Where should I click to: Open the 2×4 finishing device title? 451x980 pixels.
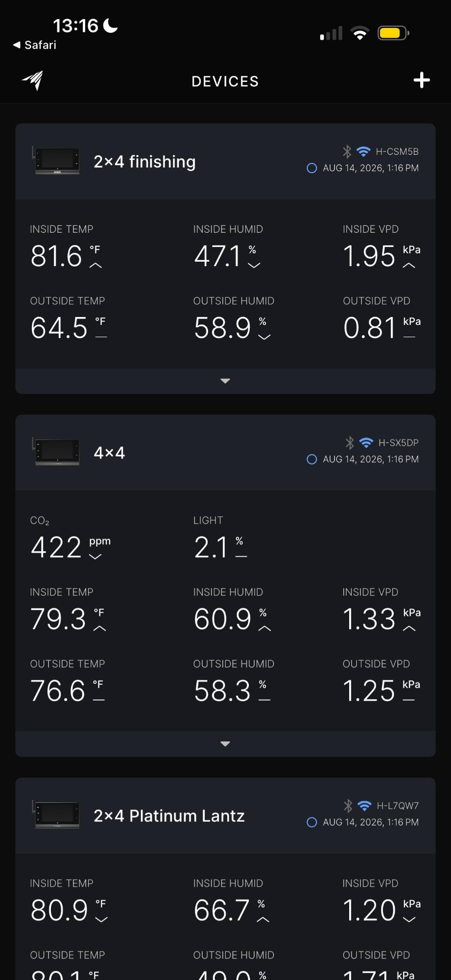[144, 162]
